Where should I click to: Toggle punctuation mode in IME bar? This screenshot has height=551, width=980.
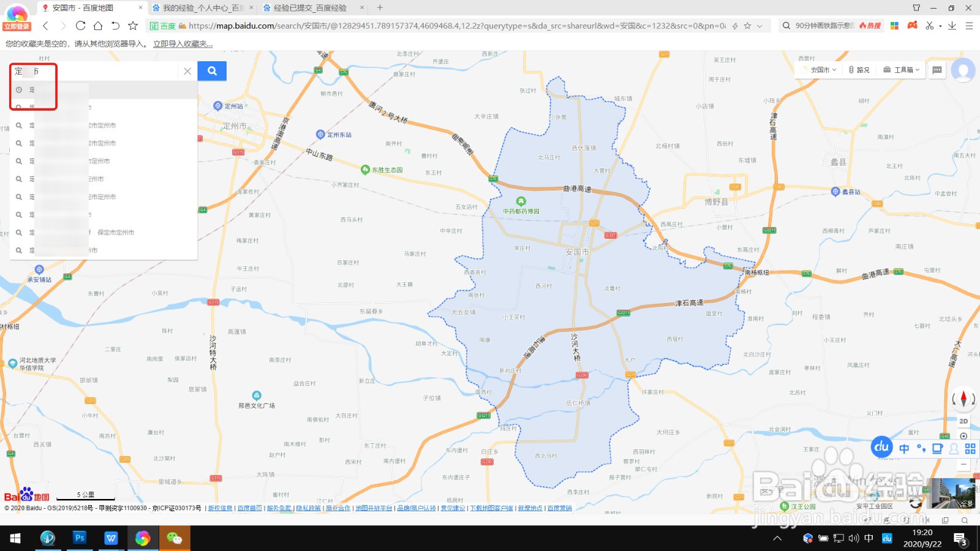[x=921, y=449]
